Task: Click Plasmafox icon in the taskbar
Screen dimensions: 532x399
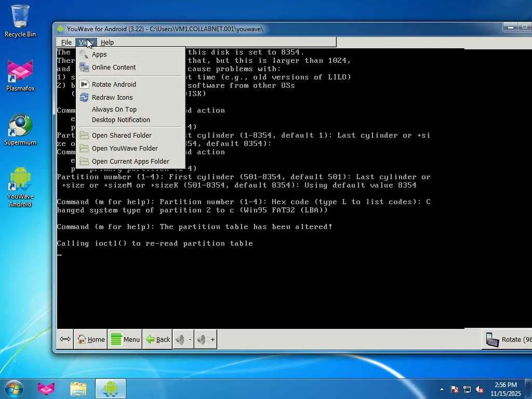Action: tap(46, 389)
